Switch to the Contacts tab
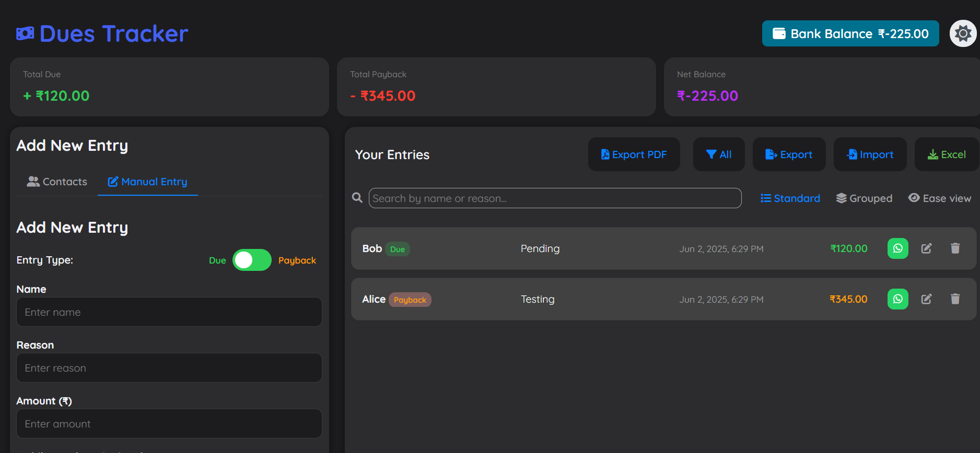 coord(57,182)
